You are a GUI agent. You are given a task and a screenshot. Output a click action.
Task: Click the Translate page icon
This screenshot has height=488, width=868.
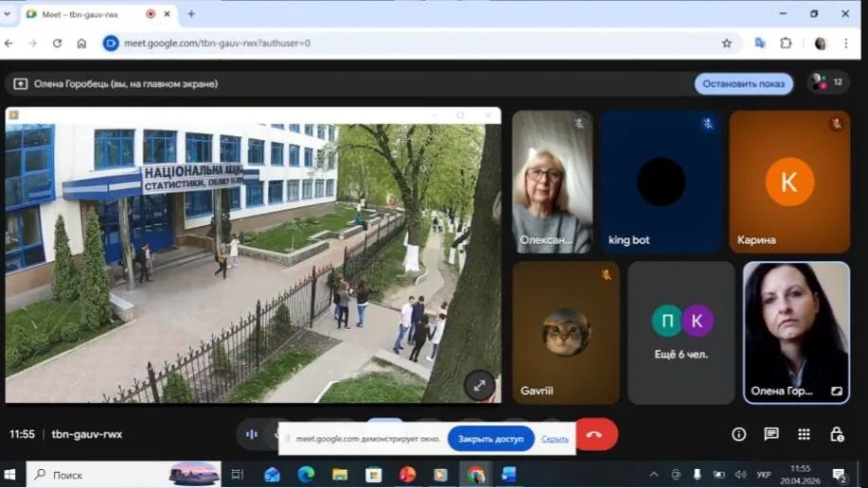[x=759, y=43]
